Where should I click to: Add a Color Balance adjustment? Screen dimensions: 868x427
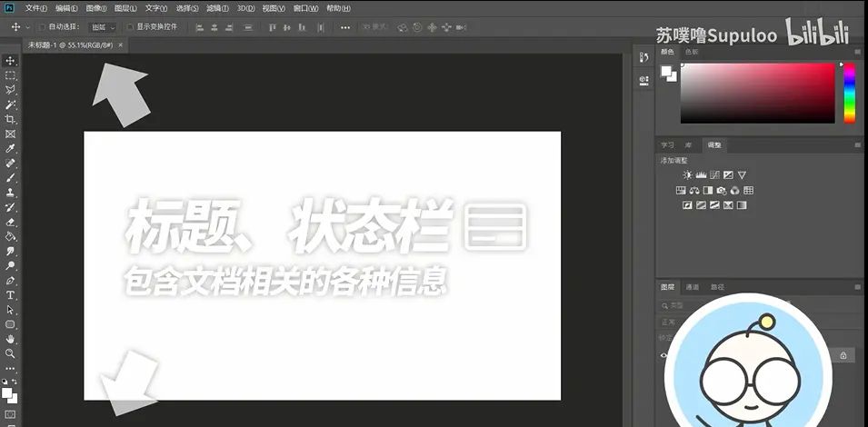coord(694,190)
